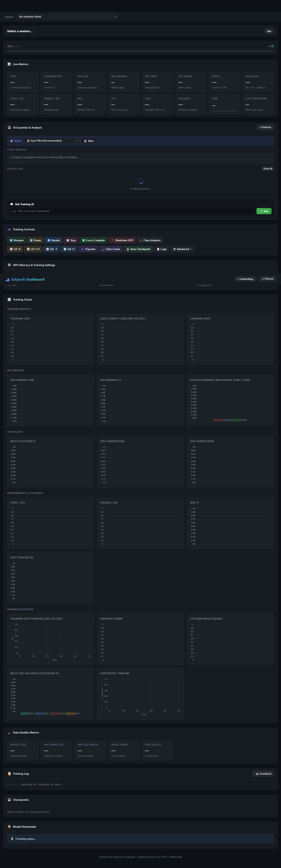
Task: Click Clear Instance button
Action: 150,240
